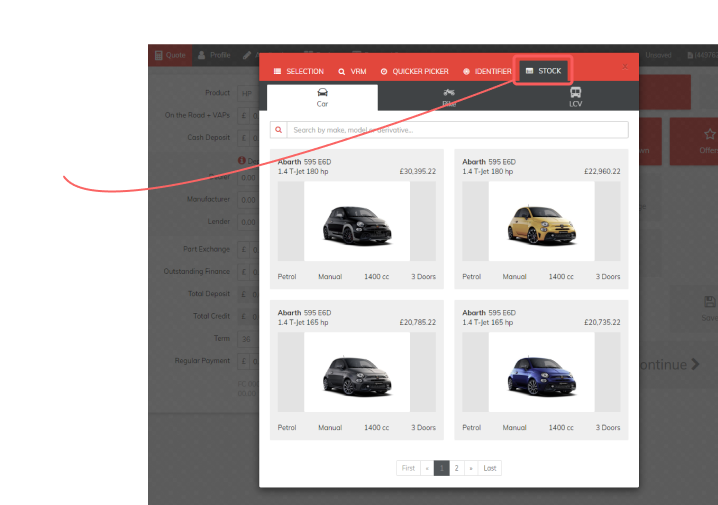Image resolution: width=718 pixels, height=505 pixels.
Task: Click the Quicker Picker clock icon
Action: 384,71
